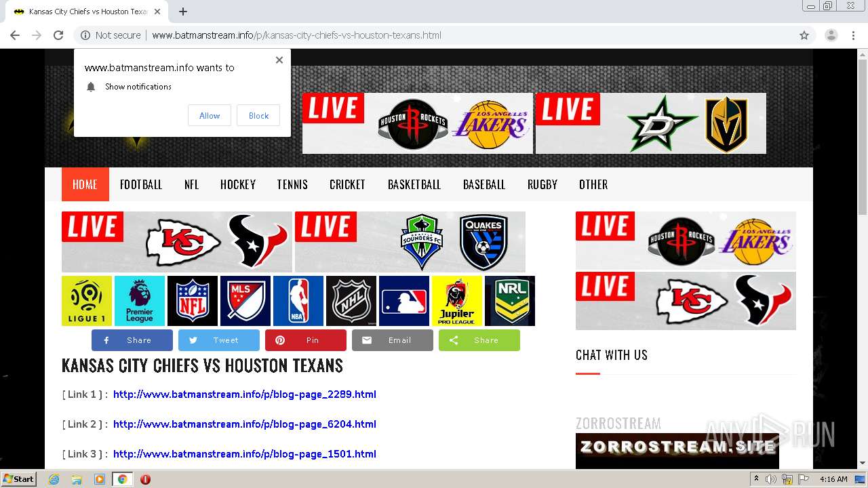
Task: Open OTHER nav menu item
Action: point(593,184)
